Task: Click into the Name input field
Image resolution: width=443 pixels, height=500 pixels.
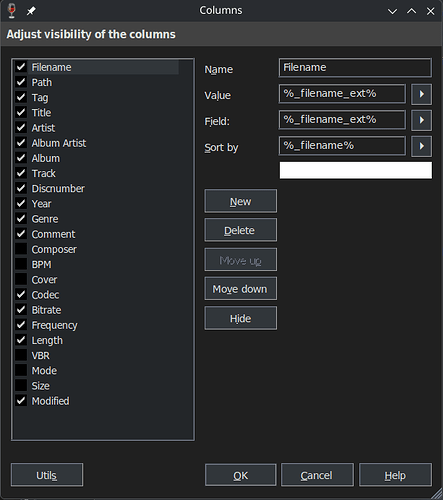Action: click(x=355, y=68)
